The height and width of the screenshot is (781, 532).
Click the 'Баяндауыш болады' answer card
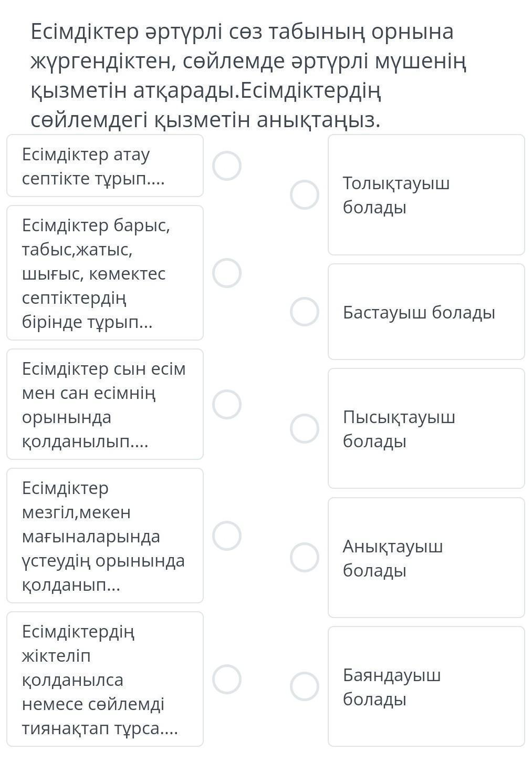[x=426, y=686]
